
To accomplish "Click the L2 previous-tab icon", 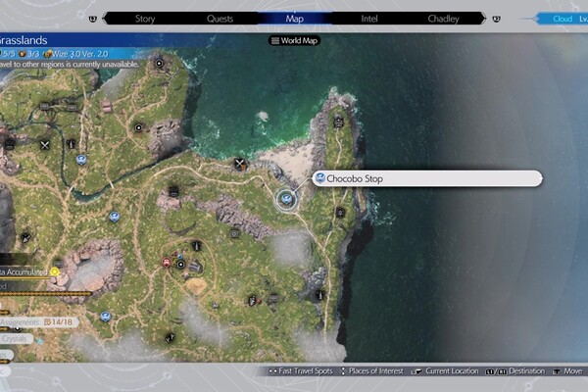I will (93, 19).
